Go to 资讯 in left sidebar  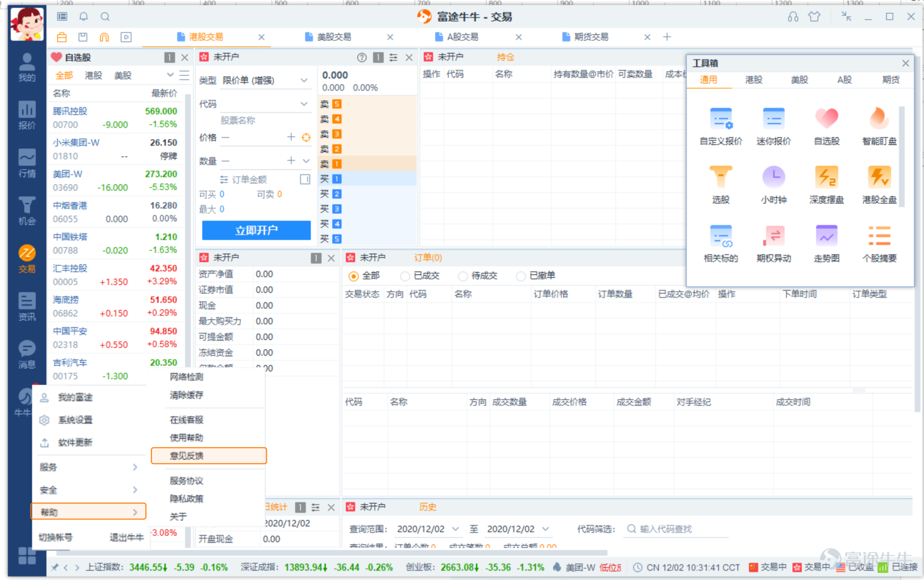(x=27, y=307)
